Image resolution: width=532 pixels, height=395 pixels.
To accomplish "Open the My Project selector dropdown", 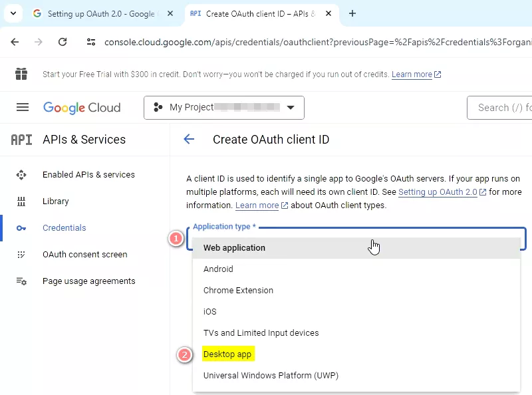I will click(x=224, y=108).
